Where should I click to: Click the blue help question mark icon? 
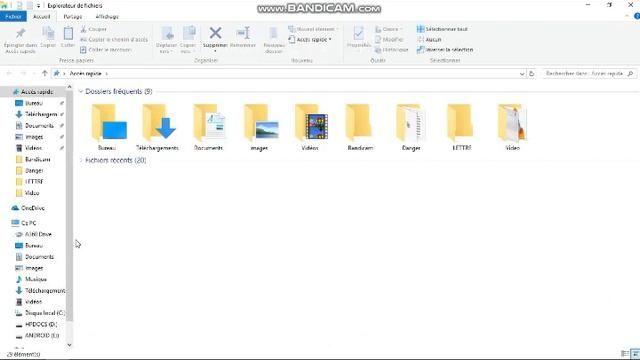[637, 16]
